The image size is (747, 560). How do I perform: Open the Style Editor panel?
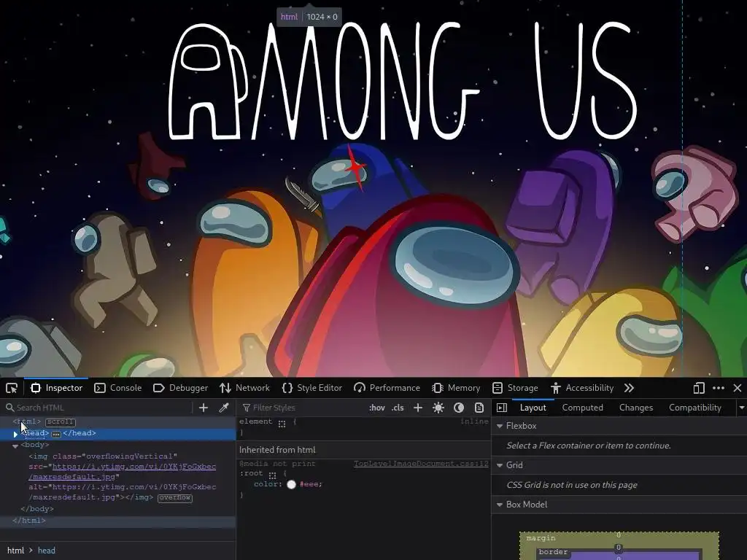coord(312,388)
